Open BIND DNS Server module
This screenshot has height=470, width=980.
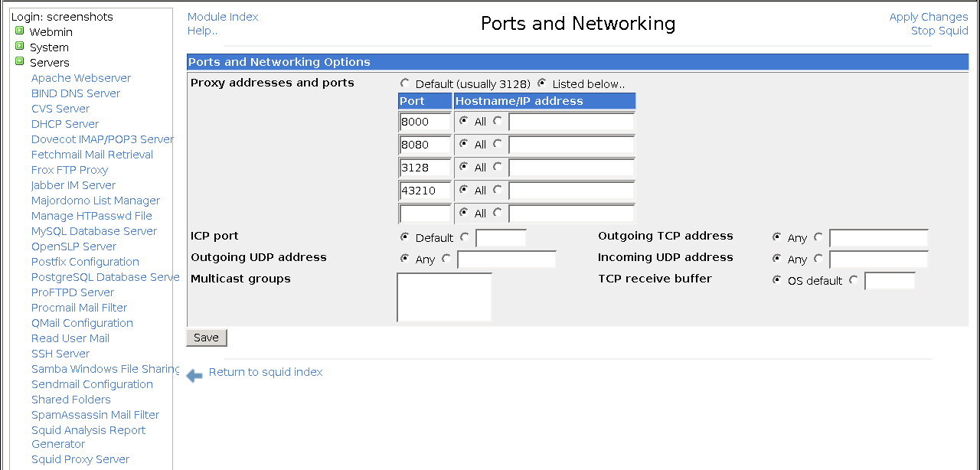click(76, 93)
